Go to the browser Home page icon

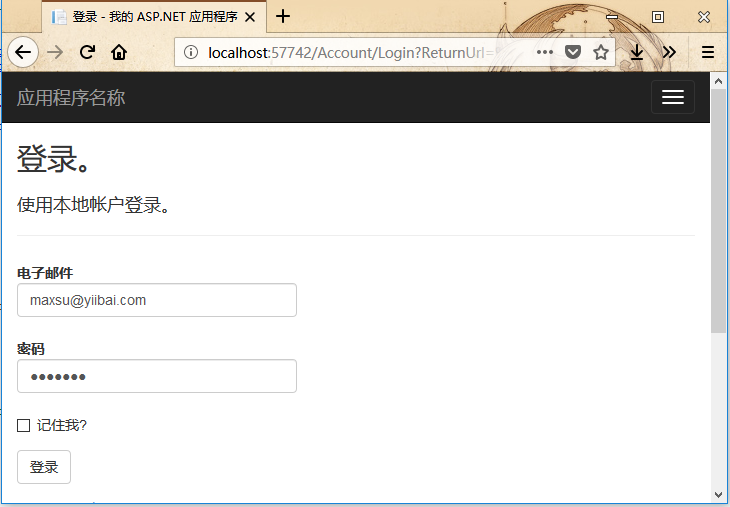[x=119, y=52]
